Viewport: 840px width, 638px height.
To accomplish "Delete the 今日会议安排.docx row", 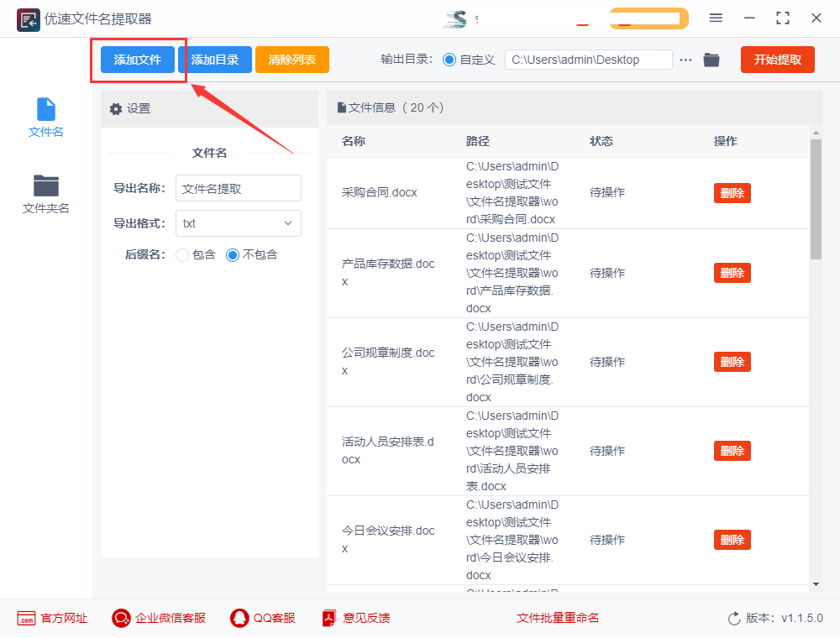I will point(732,540).
